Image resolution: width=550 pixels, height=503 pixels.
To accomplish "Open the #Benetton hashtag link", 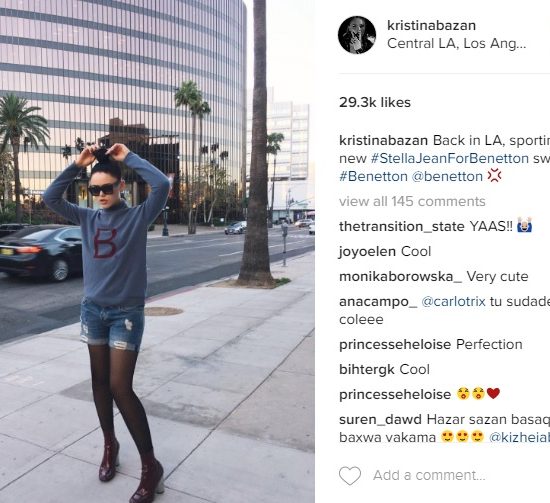I will pos(373,176).
